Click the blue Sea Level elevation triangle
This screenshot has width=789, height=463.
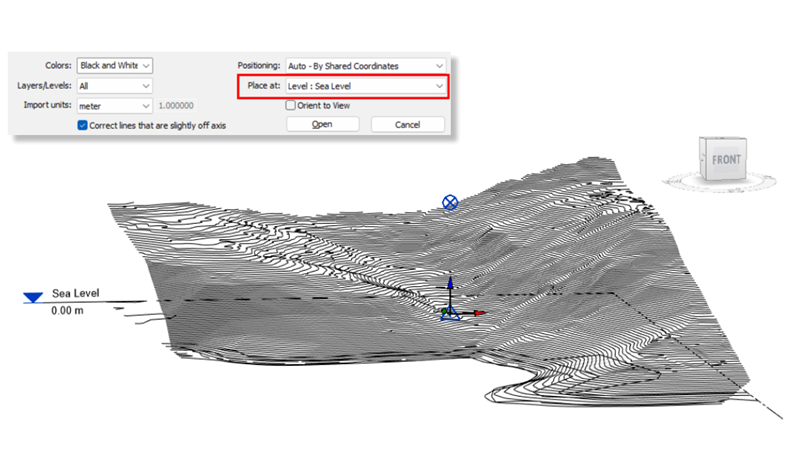[x=33, y=297]
